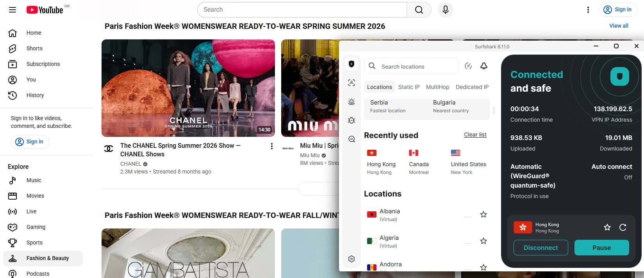The height and width of the screenshot is (278, 644).
Task: Favorite the connected Hong Kong location
Action: [607, 227]
